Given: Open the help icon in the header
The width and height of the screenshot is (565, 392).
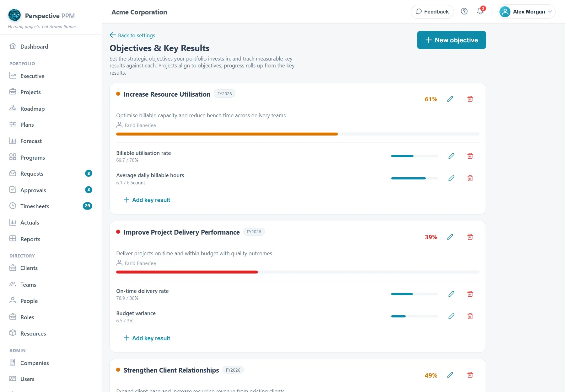Looking at the screenshot, I should coord(464,12).
